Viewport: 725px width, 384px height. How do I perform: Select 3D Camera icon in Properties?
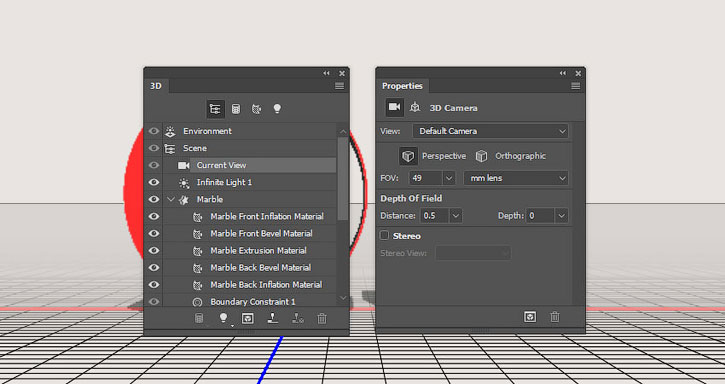[x=394, y=107]
